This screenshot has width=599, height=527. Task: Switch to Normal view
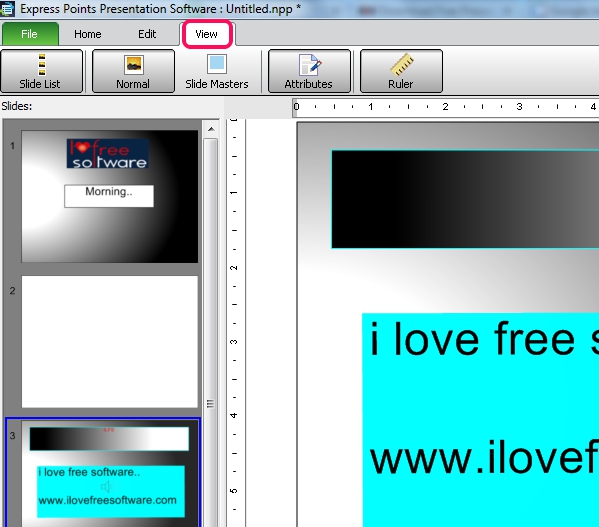tap(133, 71)
